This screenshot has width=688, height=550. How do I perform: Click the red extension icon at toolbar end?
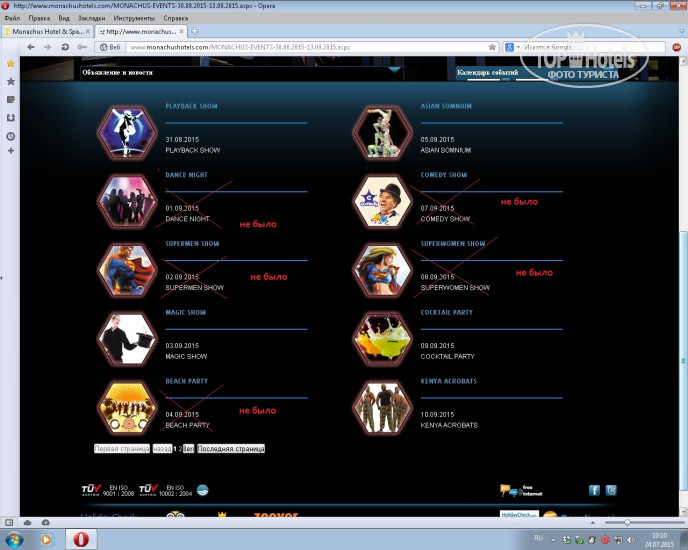[x=677, y=47]
